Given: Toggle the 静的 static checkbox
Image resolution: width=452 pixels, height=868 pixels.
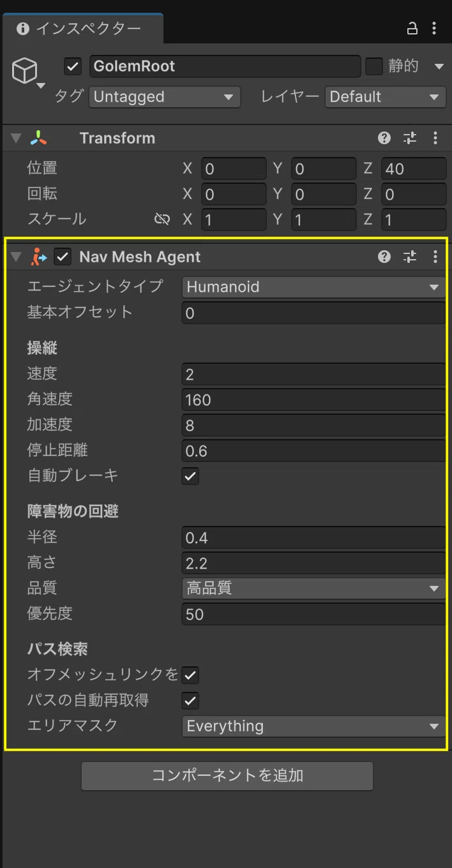Looking at the screenshot, I should pos(374,66).
